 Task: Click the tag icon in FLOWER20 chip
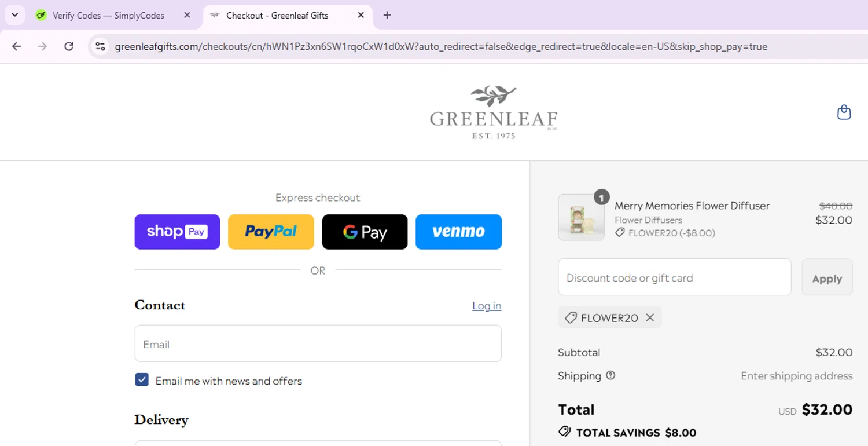[571, 317]
